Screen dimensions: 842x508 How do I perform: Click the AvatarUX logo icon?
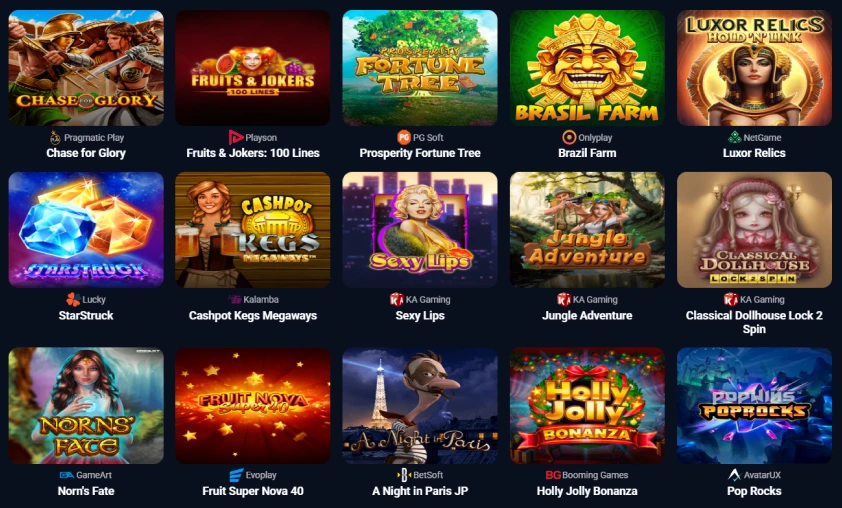point(734,475)
